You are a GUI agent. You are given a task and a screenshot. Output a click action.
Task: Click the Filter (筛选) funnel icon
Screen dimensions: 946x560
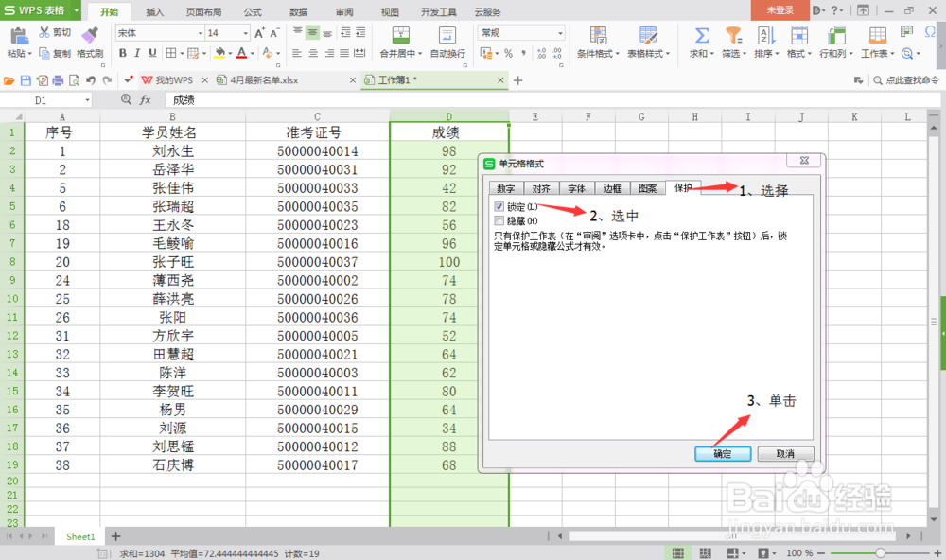click(x=733, y=35)
